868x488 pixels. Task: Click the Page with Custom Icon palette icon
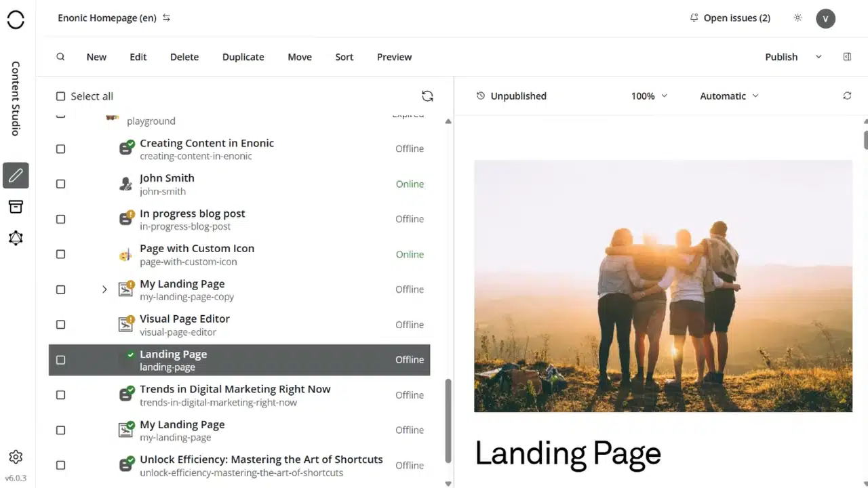click(125, 254)
